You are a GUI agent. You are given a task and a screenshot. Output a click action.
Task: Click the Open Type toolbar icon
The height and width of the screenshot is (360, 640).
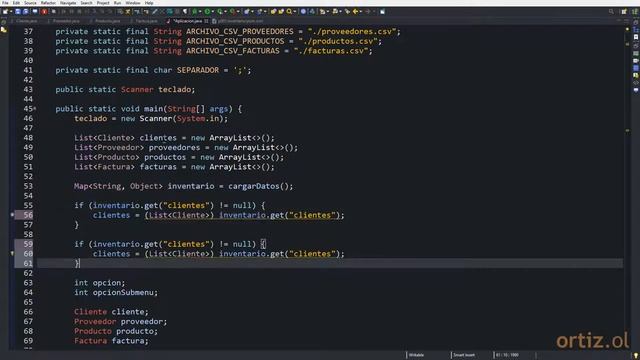[x=273, y=11]
